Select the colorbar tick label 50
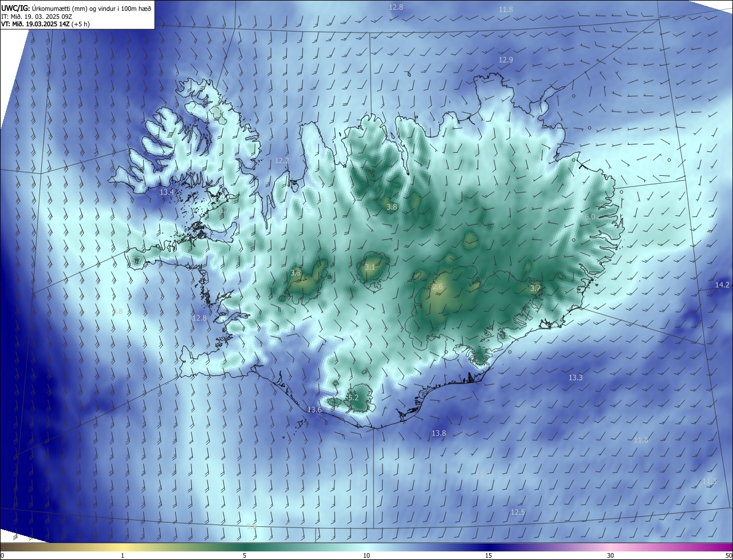Image resolution: width=733 pixels, height=560 pixels. tap(728, 555)
